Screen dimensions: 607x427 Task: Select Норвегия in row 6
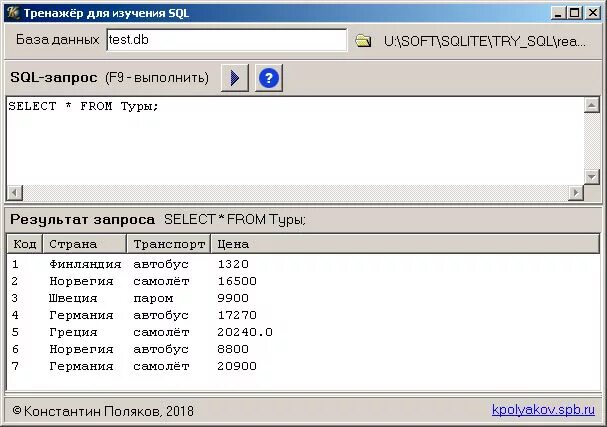pyautogui.click(x=81, y=350)
